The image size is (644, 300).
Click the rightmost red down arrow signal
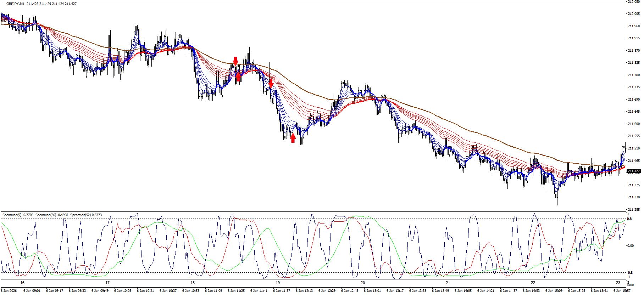pos(271,84)
